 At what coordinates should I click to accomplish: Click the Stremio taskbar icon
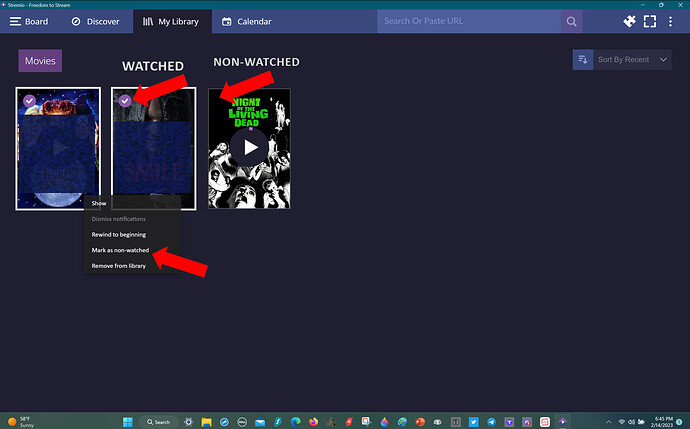point(562,422)
